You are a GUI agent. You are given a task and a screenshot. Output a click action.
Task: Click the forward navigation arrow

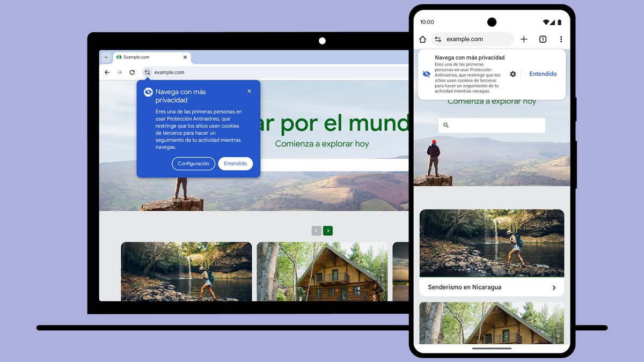coord(119,72)
